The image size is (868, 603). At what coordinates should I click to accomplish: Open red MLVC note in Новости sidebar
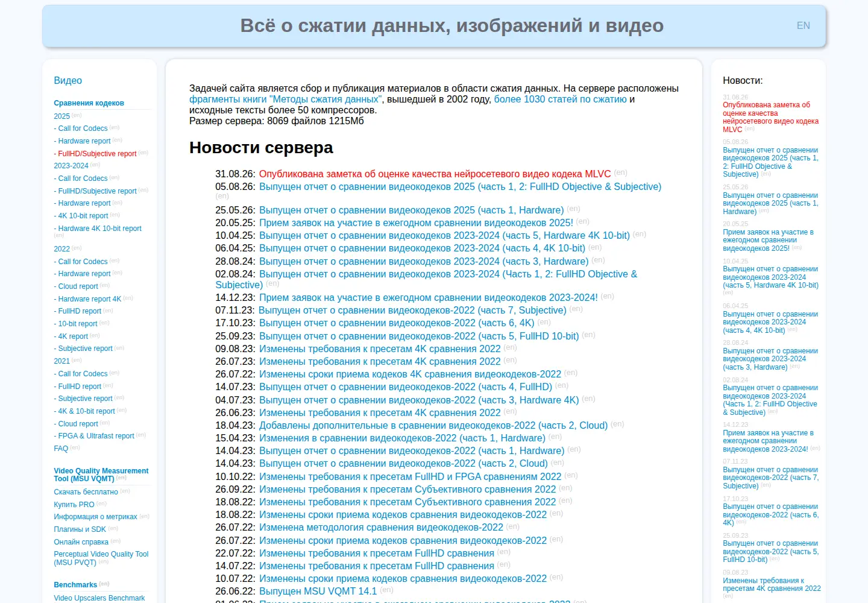770,117
